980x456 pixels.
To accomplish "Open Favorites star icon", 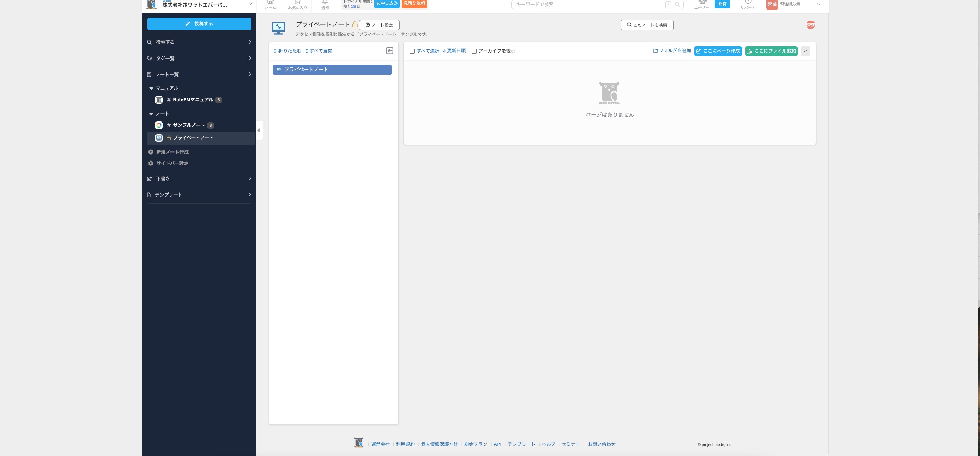I will pyautogui.click(x=297, y=2).
